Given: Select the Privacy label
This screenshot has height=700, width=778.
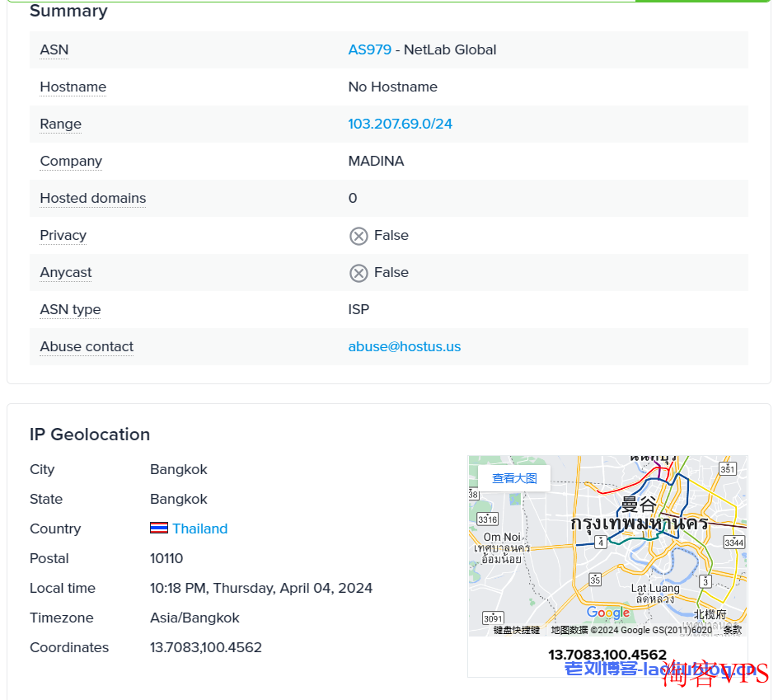Looking at the screenshot, I should [63, 235].
